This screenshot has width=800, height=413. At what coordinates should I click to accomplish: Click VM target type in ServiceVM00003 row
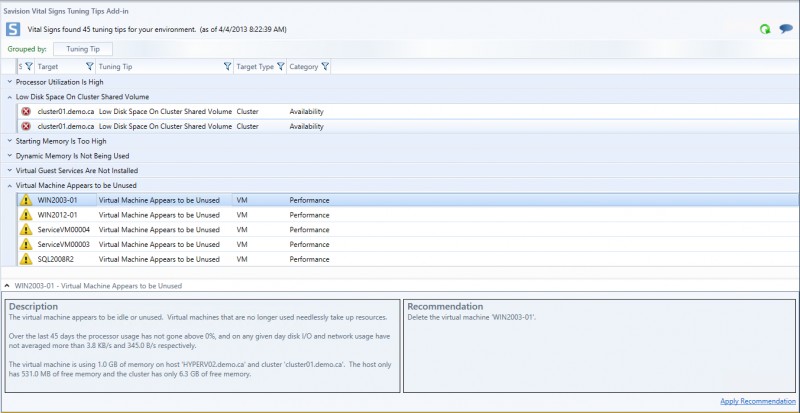click(242, 245)
